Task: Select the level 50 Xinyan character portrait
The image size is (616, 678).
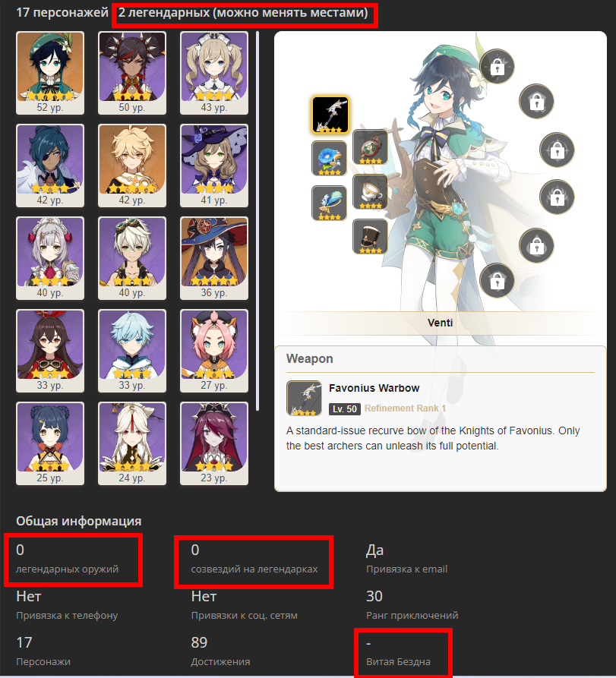Action: [x=132, y=73]
